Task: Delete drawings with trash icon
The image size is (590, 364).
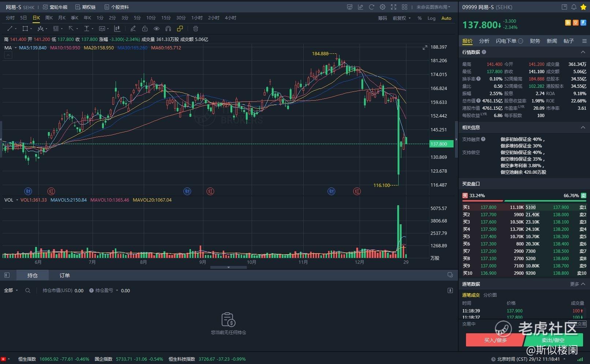Action: [195, 29]
